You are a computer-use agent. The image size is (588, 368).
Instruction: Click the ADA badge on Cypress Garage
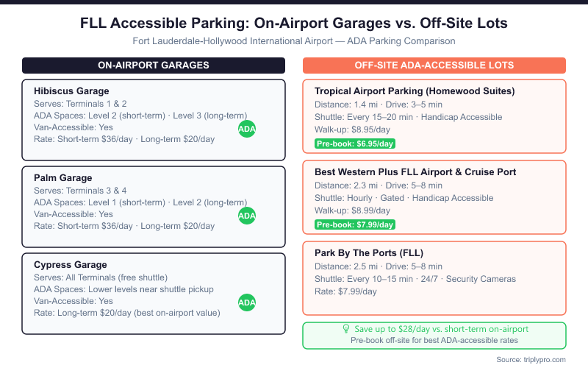pos(247,302)
